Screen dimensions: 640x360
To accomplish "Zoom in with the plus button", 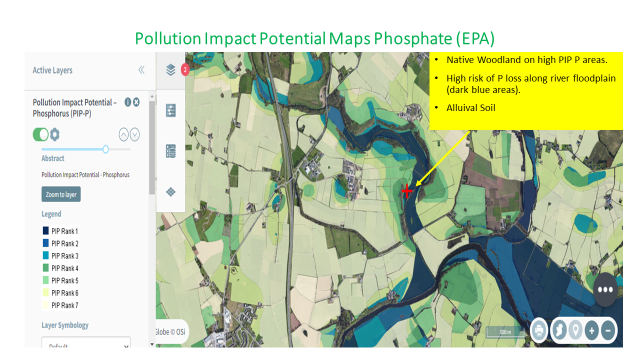I will tap(591, 330).
